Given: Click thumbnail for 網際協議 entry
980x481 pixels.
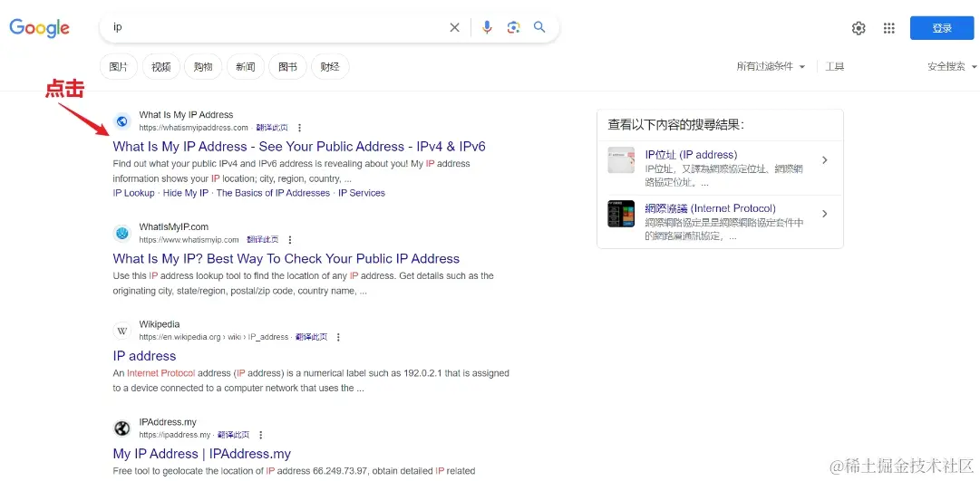Looking at the screenshot, I should (x=621, y=214).
